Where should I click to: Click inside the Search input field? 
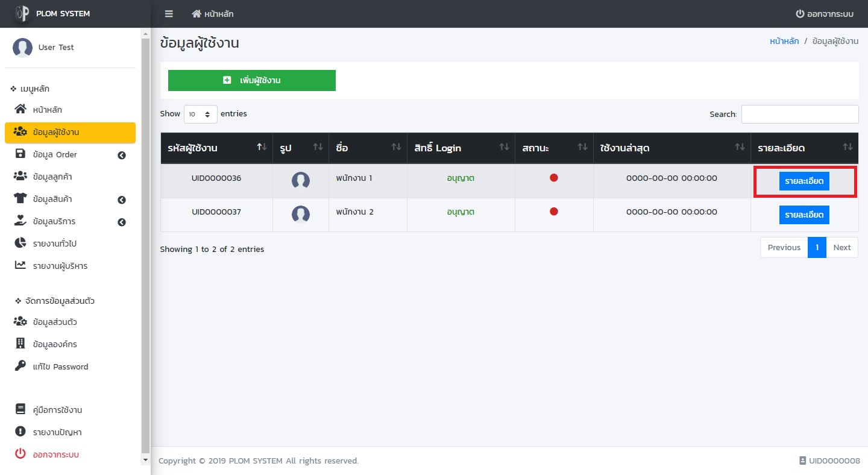[x=799, y=114]
